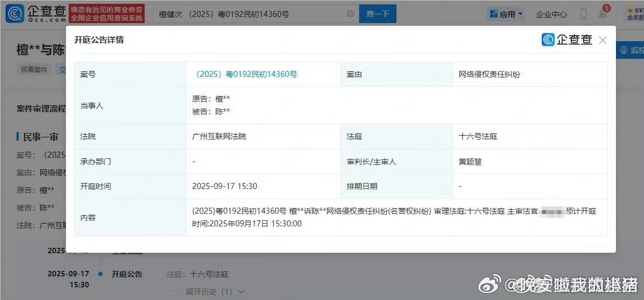The width and height of the screenshot is (644, 300).
Task: Click the mobile phone icon in header
Action: pos(583,14)
